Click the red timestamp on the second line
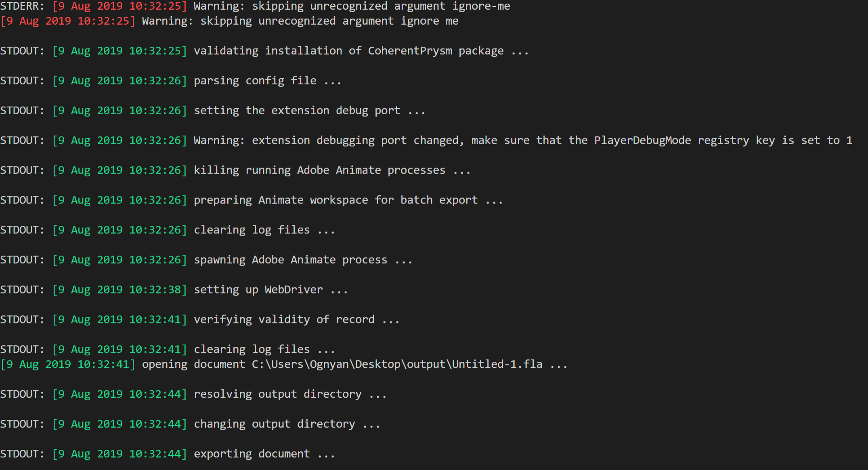 coord(68,21)
